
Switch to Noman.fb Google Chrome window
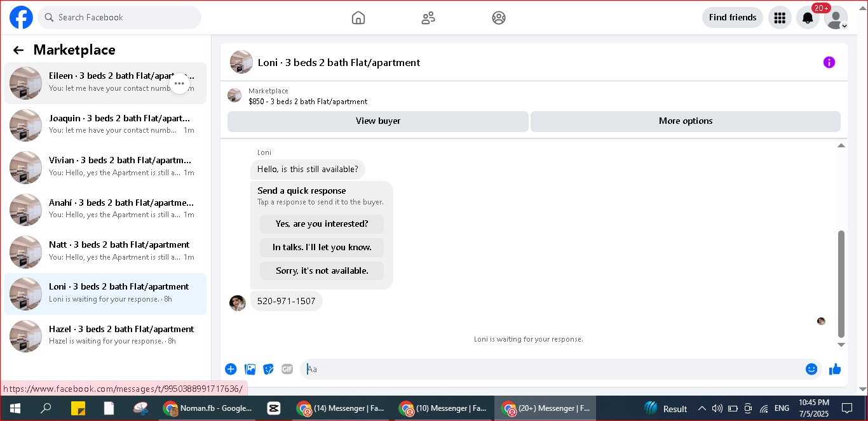(x=207, y=408)
